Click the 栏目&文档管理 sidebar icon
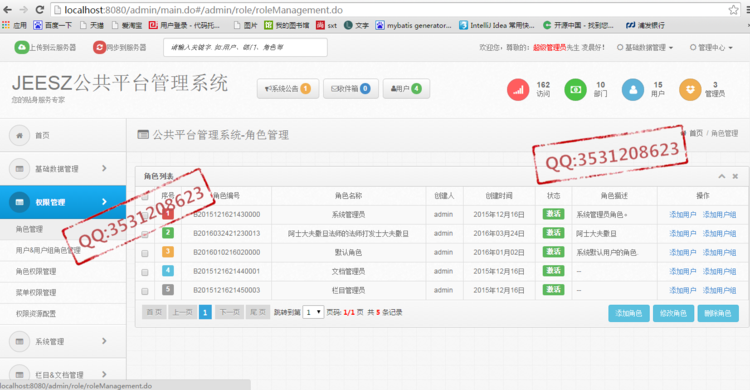The width and height of the screenshot is (750, 390). pos(20,375)
